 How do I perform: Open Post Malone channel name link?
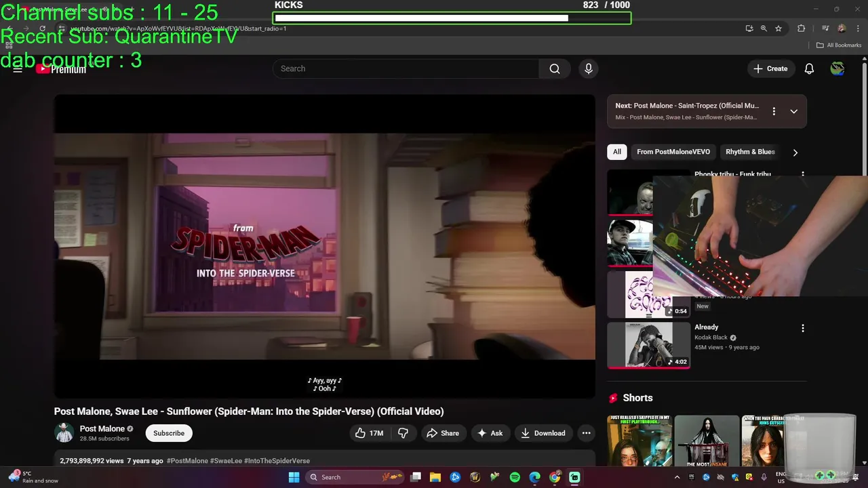coord(102,429)
